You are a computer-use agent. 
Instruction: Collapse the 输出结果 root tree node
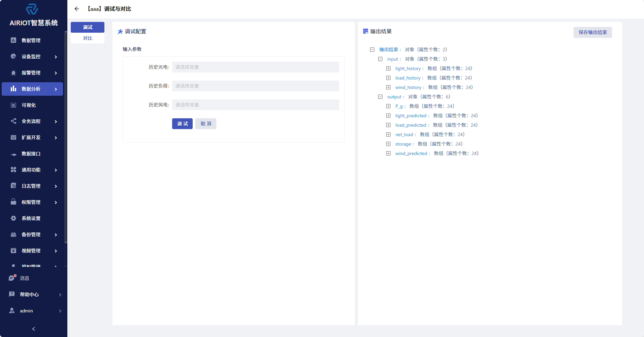372,50
